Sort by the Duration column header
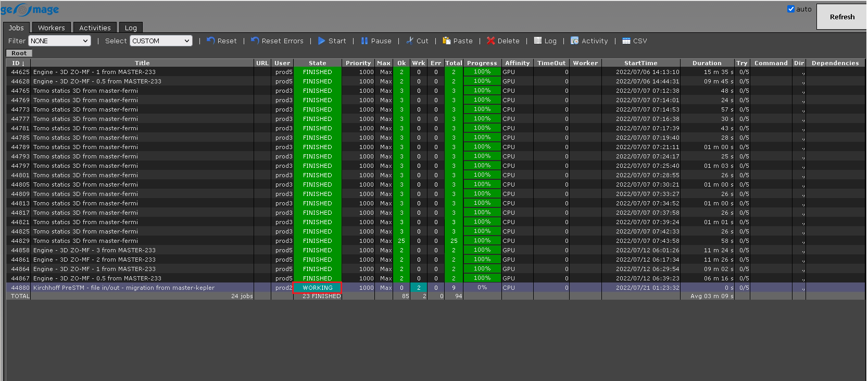This screenshot has width=868, height=381. pos(707,63)
